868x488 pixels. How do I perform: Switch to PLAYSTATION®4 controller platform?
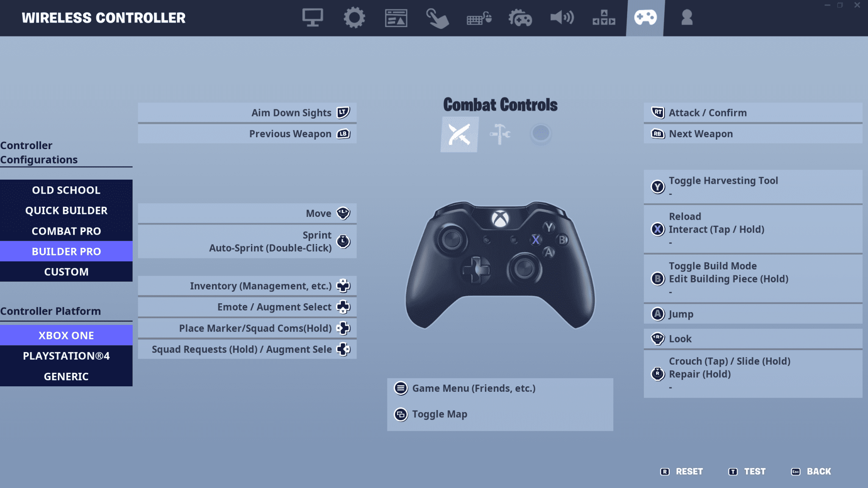click(x=66, y=356)
